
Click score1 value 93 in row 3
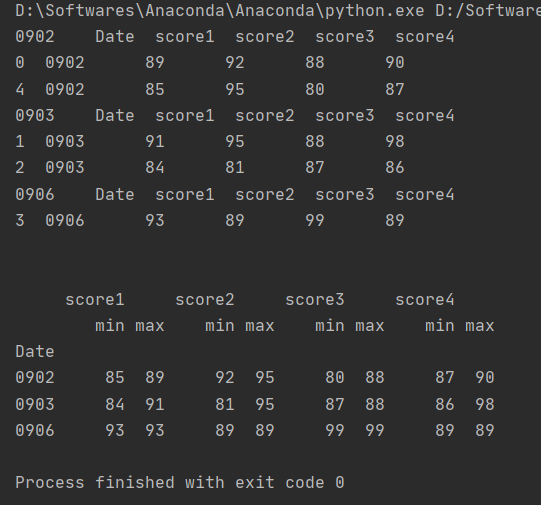pyautogui.click(x=155, y=221)
